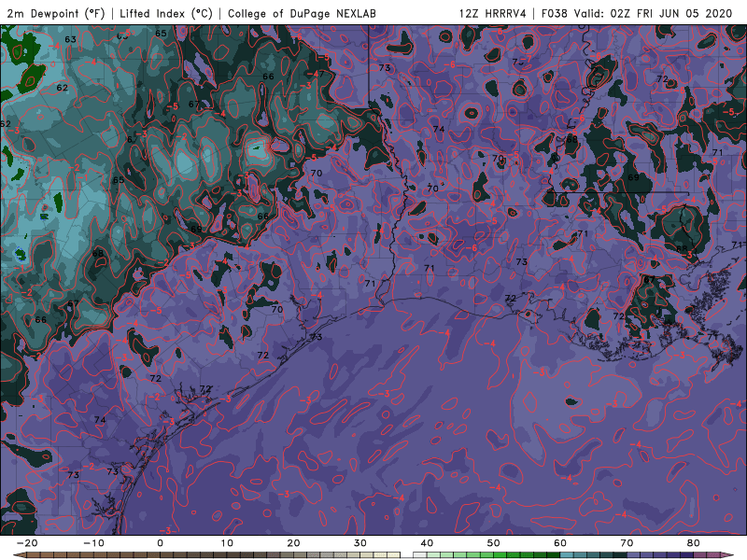Click the "F038" forecast hour text
Image resolution: width=747 pixels, height=560 pixels.
point(554,14)
